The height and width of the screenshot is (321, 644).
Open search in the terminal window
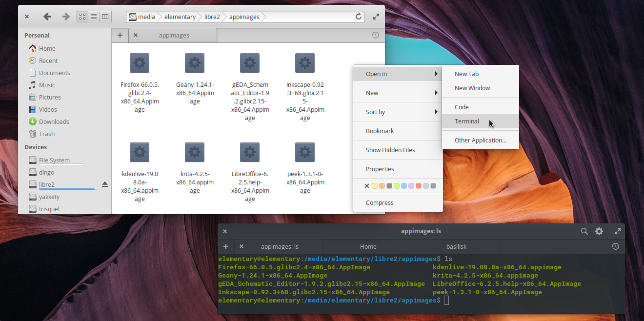coord(584,231)
